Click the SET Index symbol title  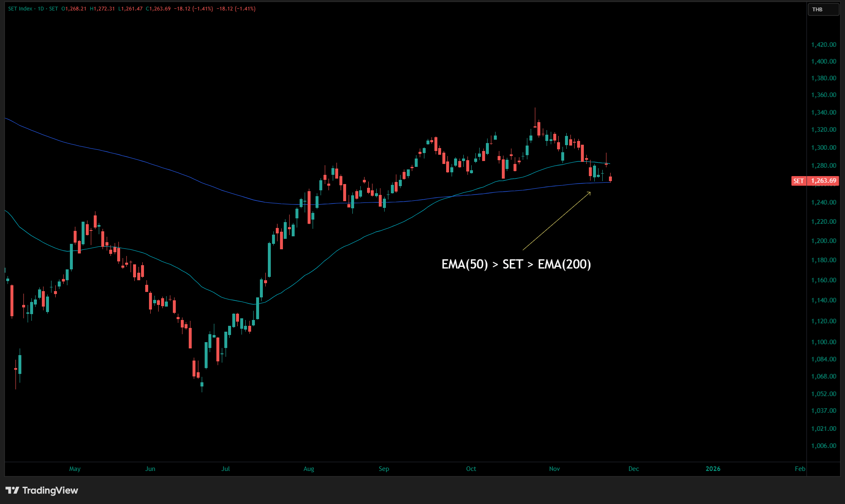coord(20,9)
